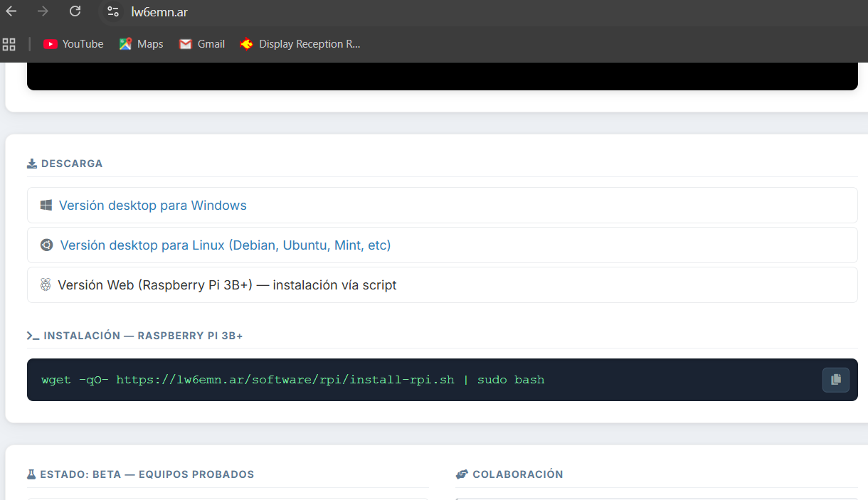Click the DESCARGA section heading
The image size is (868, 500).
(72, 164)
